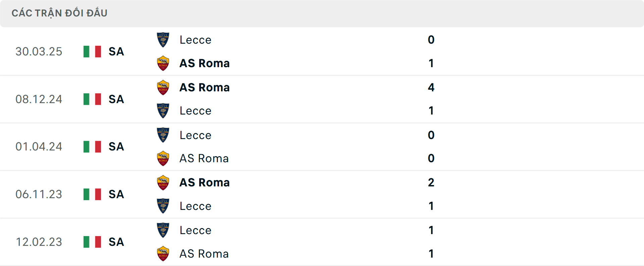Click AS Roma crest in the 06.11.23 match
This screenshot has width=644, height=266.
coord(163,183)
